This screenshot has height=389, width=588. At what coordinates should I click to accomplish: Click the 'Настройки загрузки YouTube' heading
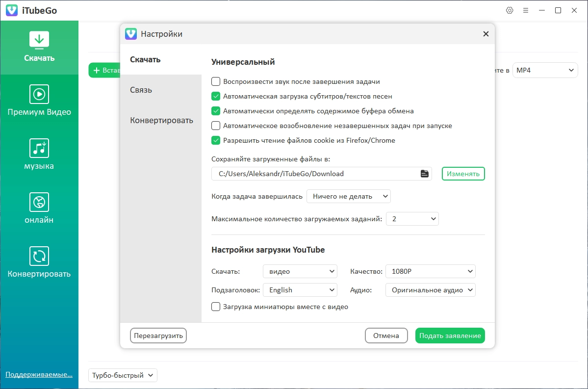268,250
